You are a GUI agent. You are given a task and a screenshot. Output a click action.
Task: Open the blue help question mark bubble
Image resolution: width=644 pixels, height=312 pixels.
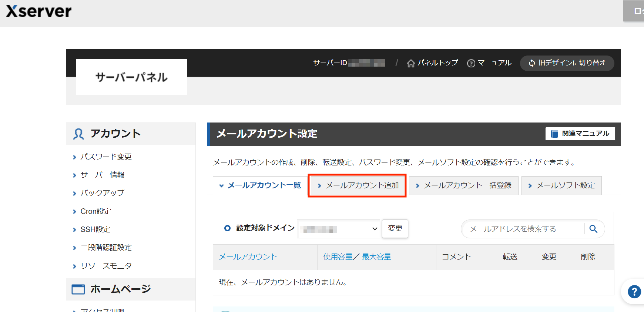pos(634,292)
